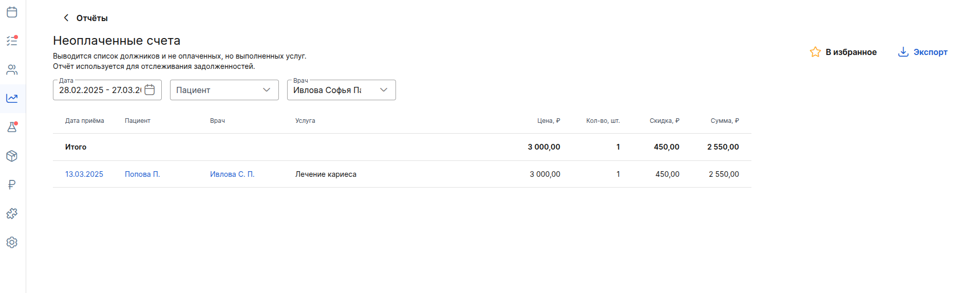
Task: Add report to favorites with star
Action: point(843,52)
